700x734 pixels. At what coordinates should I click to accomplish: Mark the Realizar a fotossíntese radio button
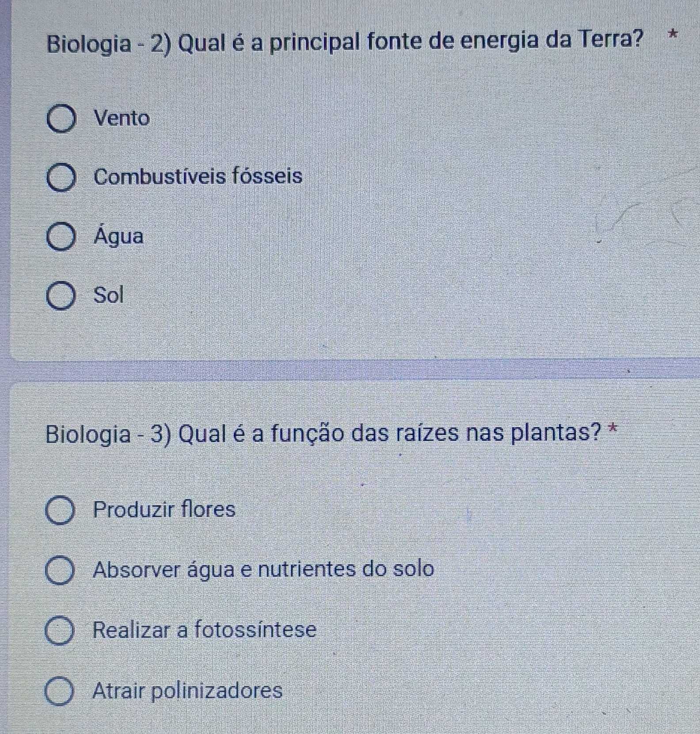(x=60, y=632)
